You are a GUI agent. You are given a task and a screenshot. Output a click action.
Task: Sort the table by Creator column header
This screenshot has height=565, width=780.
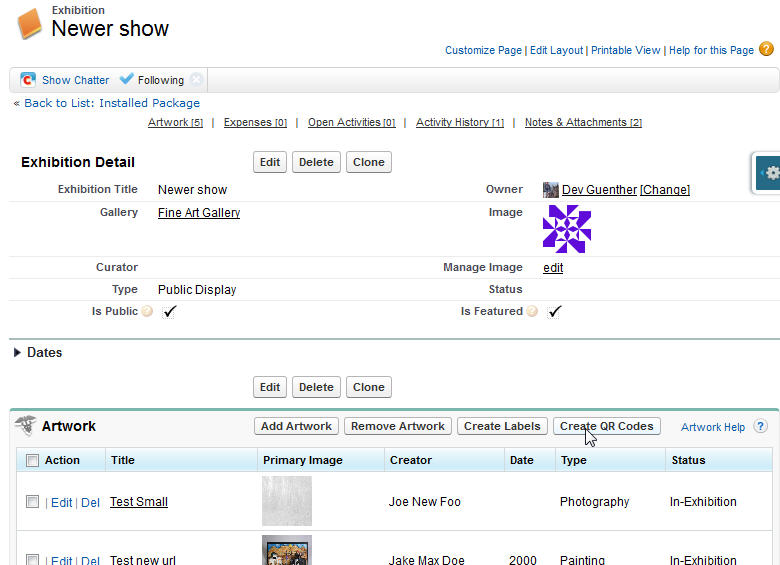(411, 460)
